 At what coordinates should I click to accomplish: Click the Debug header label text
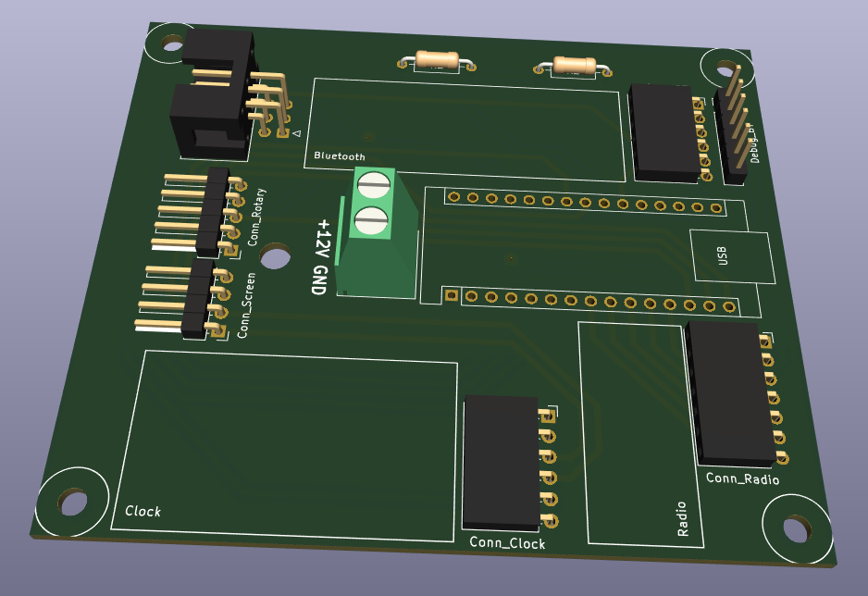(752, 143)
